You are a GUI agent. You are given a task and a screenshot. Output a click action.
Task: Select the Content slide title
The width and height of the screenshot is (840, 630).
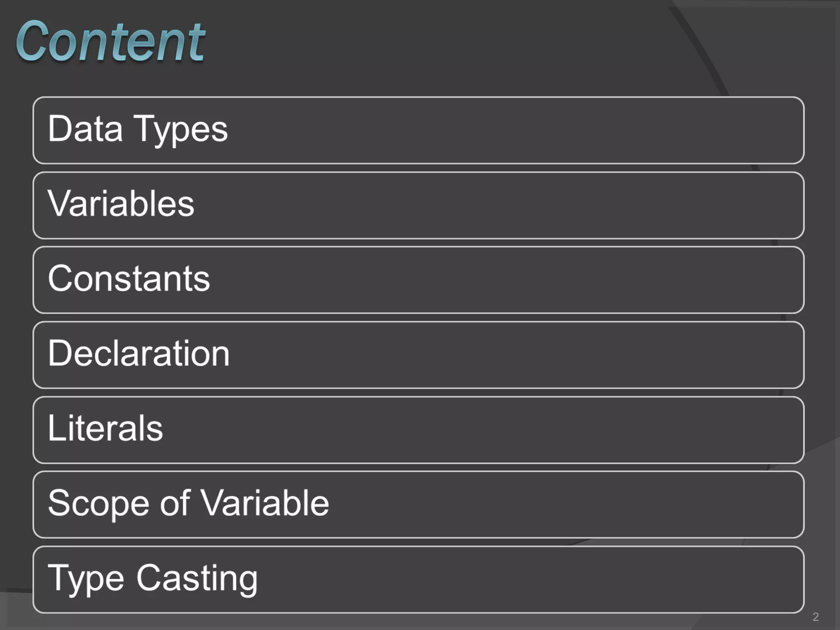coord(110,41)
